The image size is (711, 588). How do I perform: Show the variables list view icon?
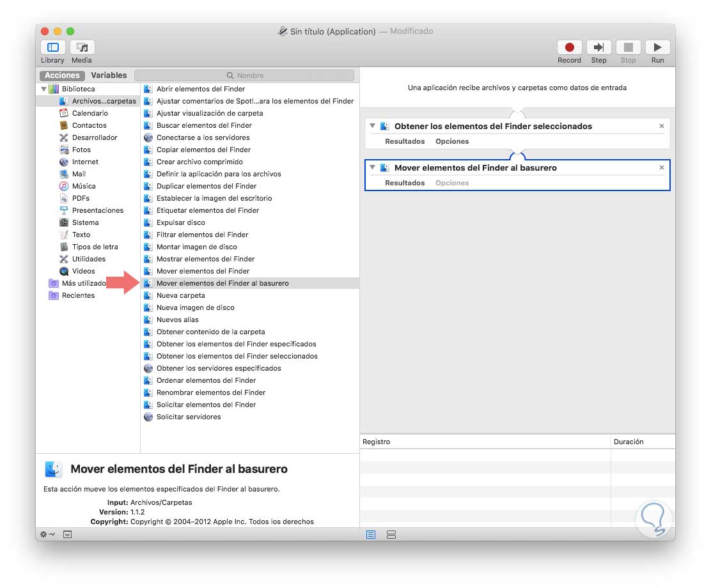point(391,535)
